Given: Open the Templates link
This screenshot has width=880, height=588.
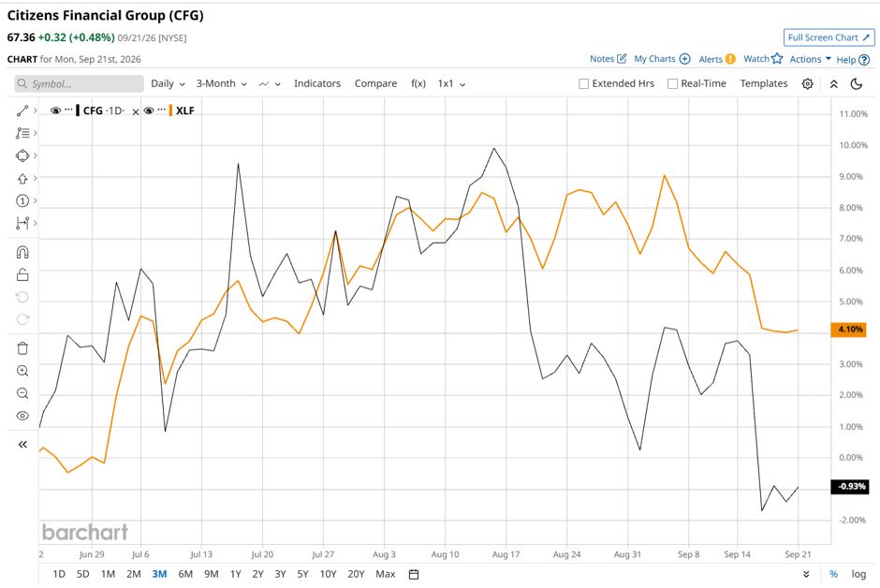Looking at the screenshot, I should (x=763, y=83).
